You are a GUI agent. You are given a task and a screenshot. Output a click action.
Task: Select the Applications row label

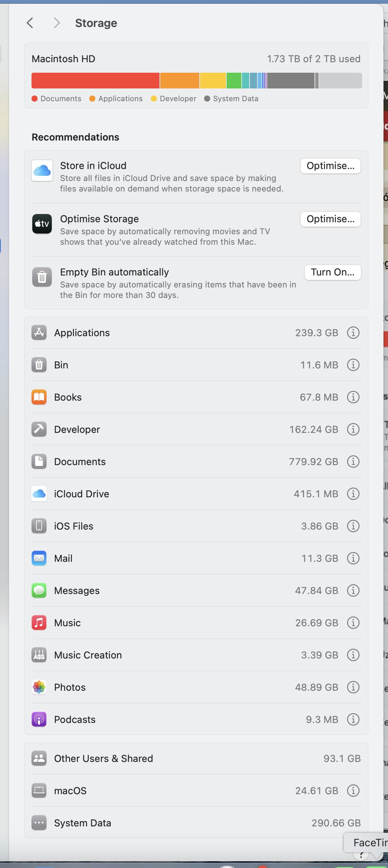point(82,333)
